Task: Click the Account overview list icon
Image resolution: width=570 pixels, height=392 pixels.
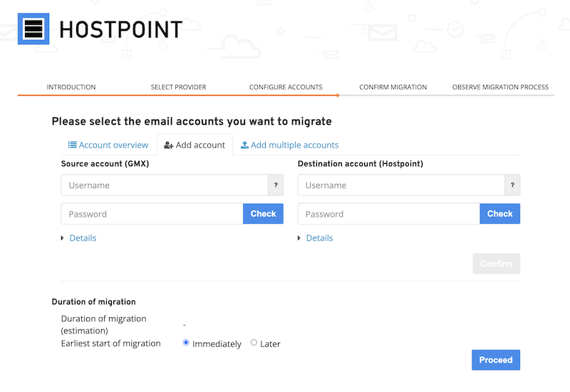Action: (73, 145)
